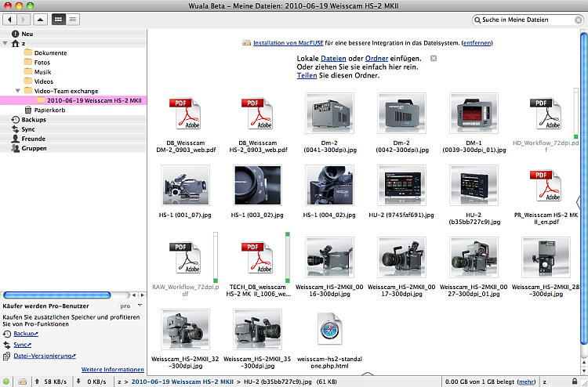Select PR_Weisscam HS-2 MK II_en.pdf file
The image size is (588, 387).
[546, 185]
